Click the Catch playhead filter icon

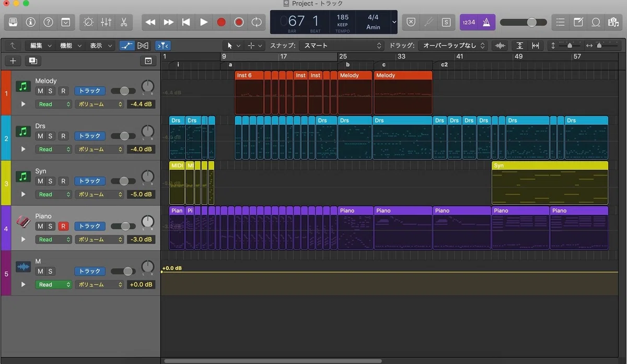162,45
